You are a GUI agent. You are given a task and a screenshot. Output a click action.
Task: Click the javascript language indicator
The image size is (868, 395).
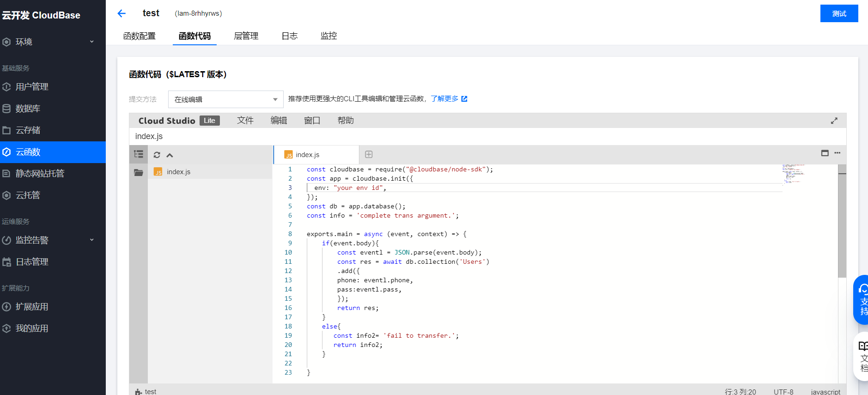coord(826,392)
